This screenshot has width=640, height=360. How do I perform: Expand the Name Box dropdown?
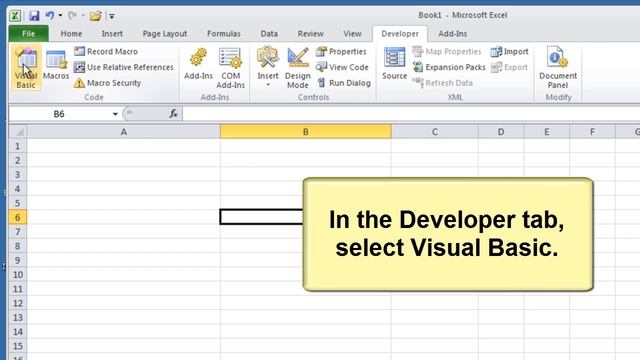click(115, 114)
